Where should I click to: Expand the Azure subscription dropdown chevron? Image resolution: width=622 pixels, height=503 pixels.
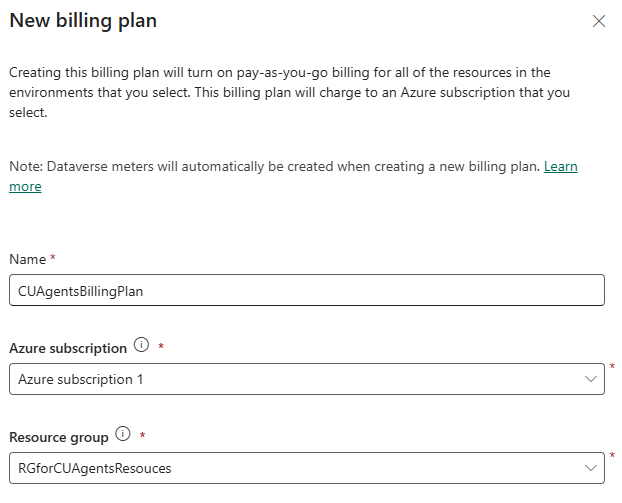[591, 379]
